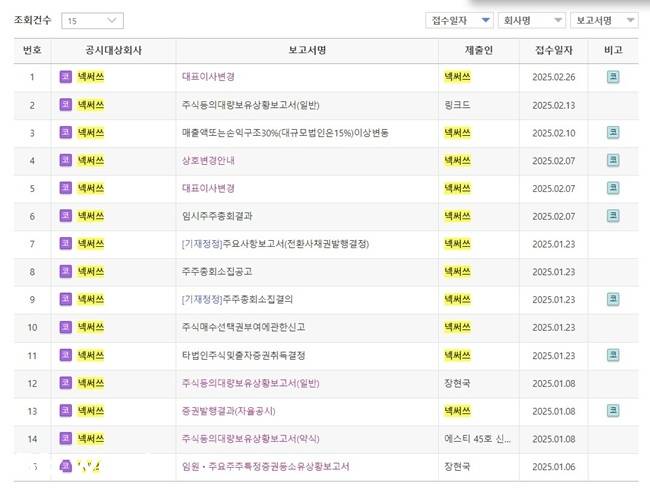Click the 비고 column header
650x490 pixels.
(613, 50)
